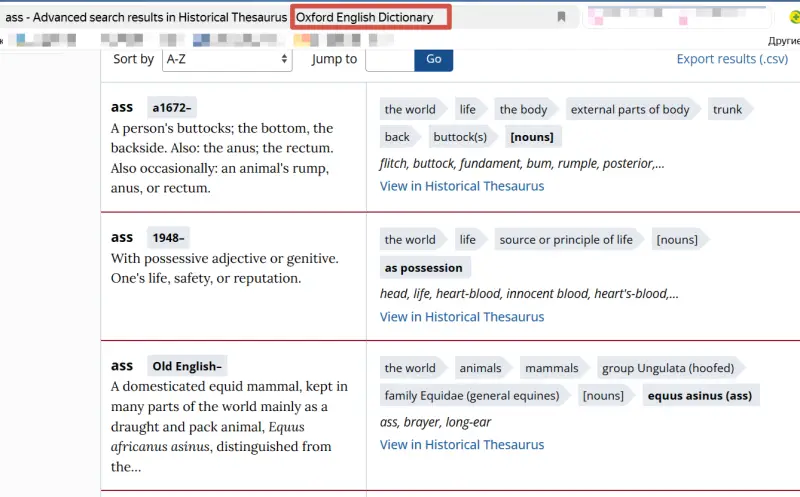
Task: Click definition 'With possessive adjective or genitive'
Action: pyautogui.click(x=224, y=268)
